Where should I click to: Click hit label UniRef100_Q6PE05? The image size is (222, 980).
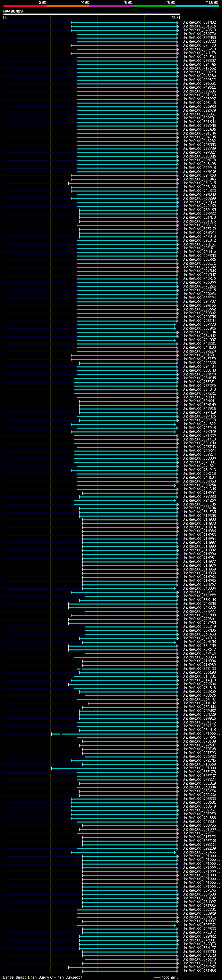click(x=199, y=890)
